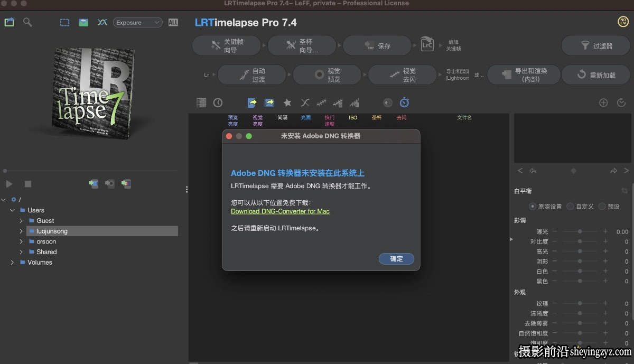The image size is (634, 364).
Task: Click the crop icon beside 白平衡
Action: click(624, 191)
